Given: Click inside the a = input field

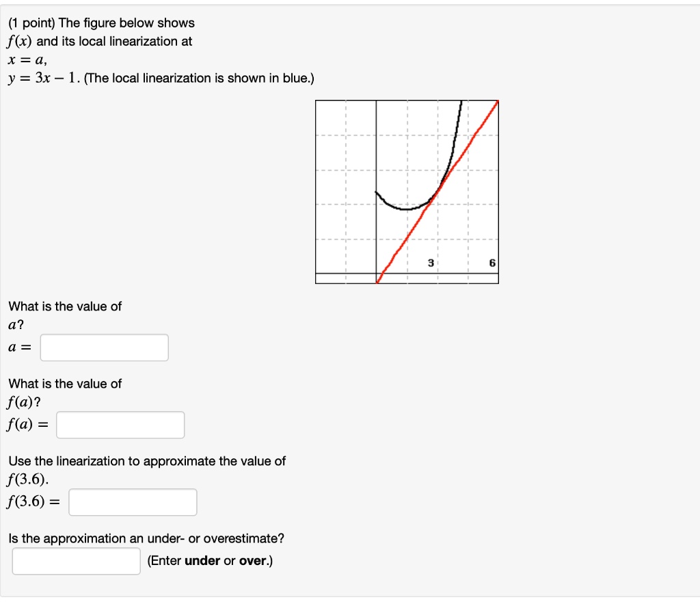Looking at the screenshot, I should click(104, 347).
